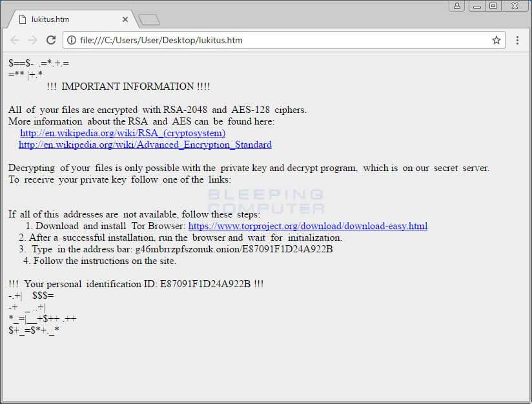Screen dimensions: 532x404
Task: Click the 'More information about the RSA' line
Action: coord(141,121)
